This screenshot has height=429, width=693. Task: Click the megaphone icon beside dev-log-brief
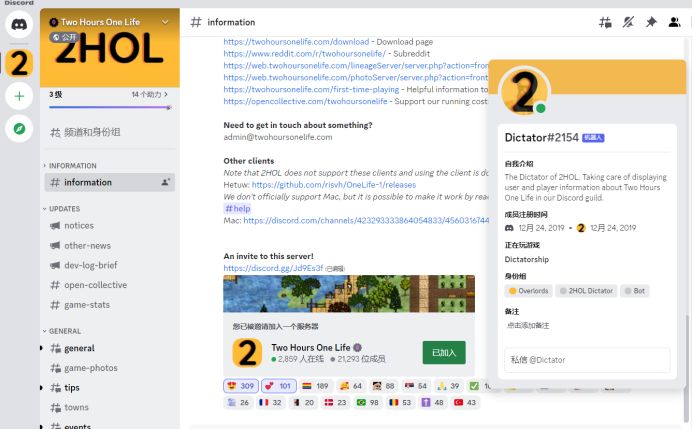(55, 265)
